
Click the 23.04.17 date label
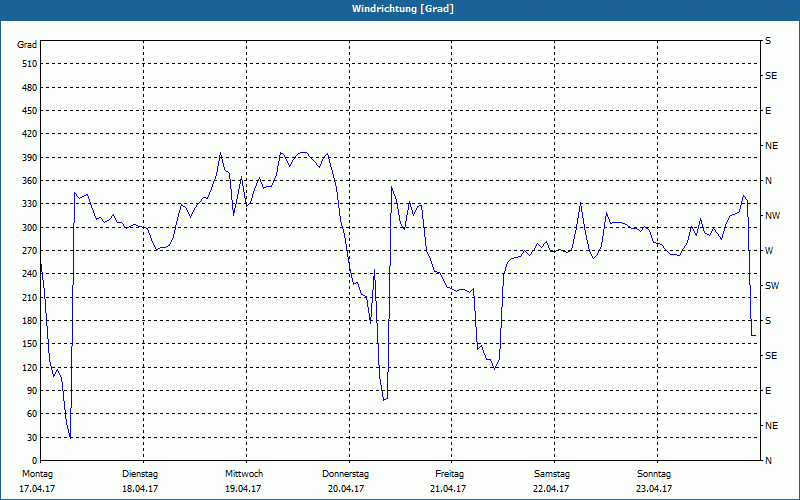tap(654, 489)
